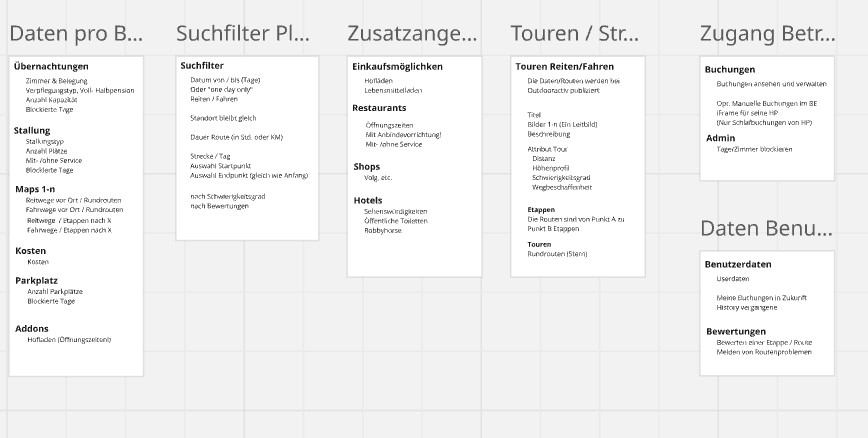Select the 'Stallung' heading in the card
Image resolution: width=868 pixels, height=438 pixels.
(x=32, y=131)
